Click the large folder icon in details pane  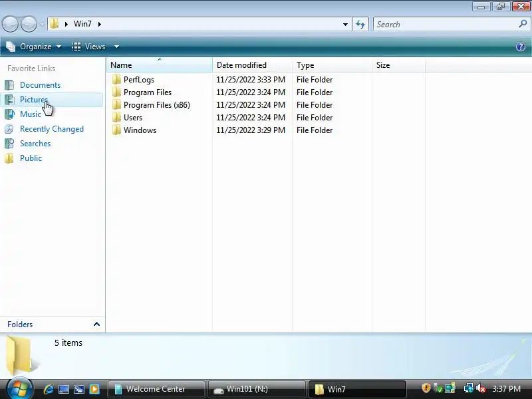22,356
